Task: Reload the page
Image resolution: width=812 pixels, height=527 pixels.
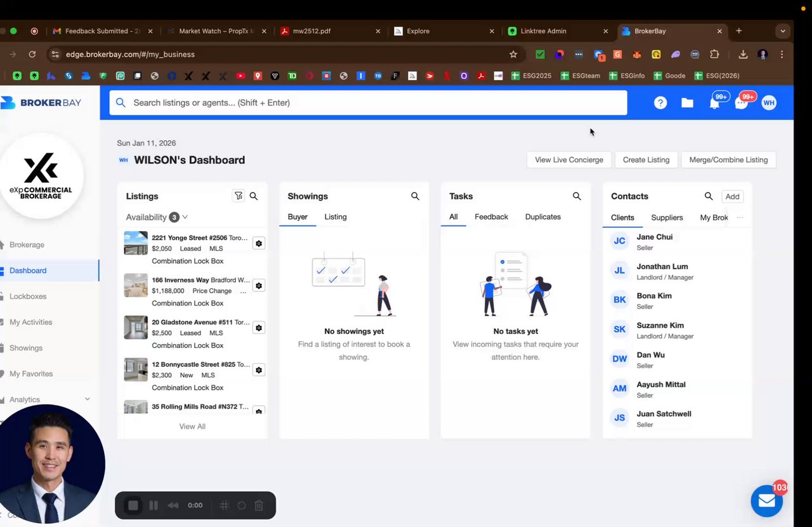Action: click(x=32, y=55)
